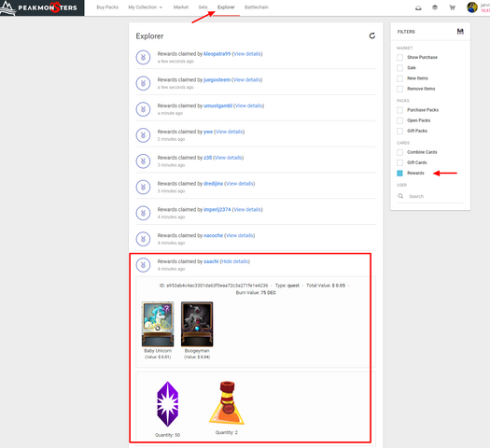Open umustgambl's profile link
490x448 pixels.
click(x=217, y=105)
